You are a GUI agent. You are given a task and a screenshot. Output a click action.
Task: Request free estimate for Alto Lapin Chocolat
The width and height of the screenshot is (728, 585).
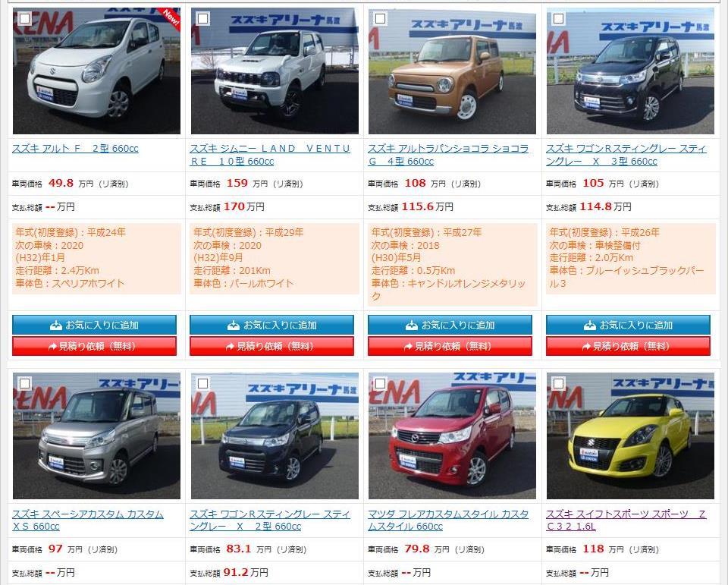pos(450,346)
